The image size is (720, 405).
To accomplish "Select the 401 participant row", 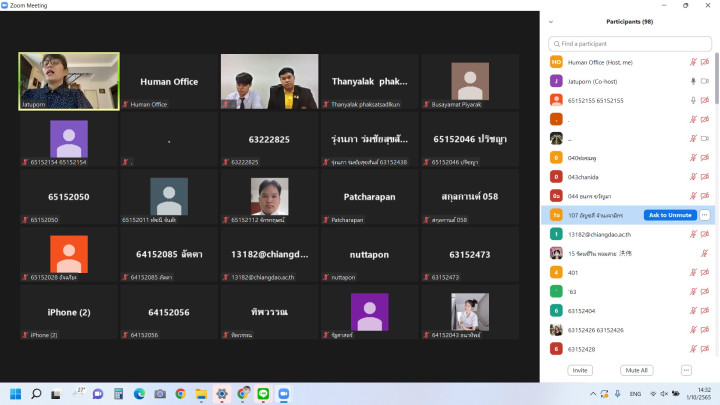I will pyautogui.click(x=629, y=272).
